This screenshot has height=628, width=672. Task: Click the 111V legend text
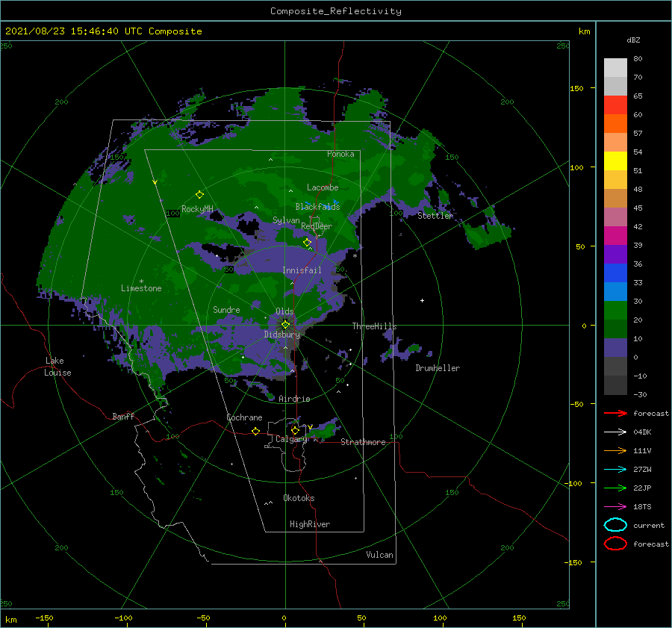point(642,450)
